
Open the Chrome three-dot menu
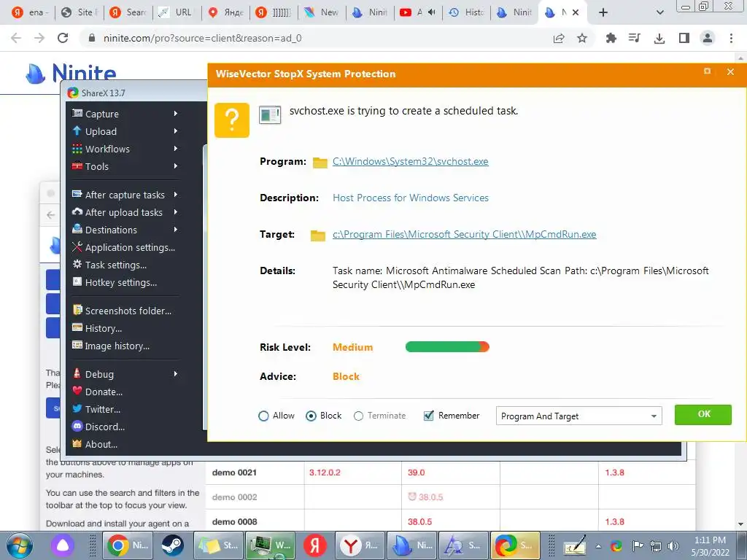coord(731,38)
